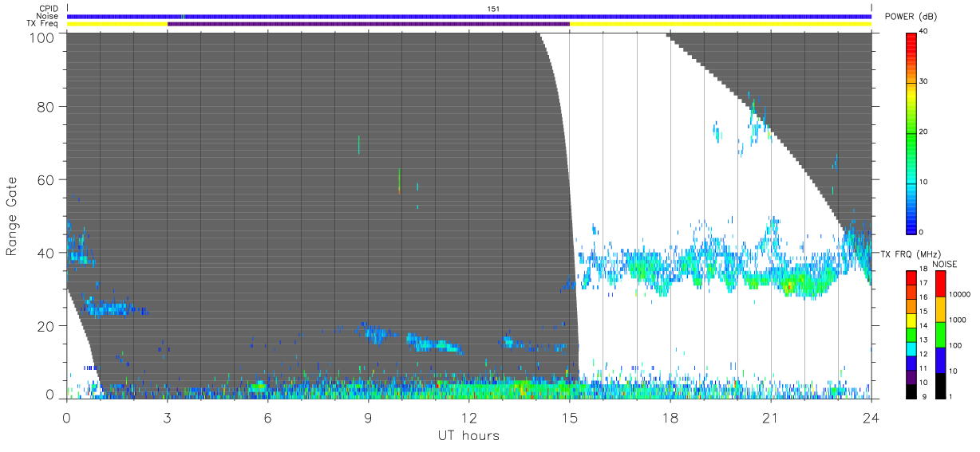Select the CPID value 151
The width and height of the screenshot is (980, 452).
click(493, 9)
